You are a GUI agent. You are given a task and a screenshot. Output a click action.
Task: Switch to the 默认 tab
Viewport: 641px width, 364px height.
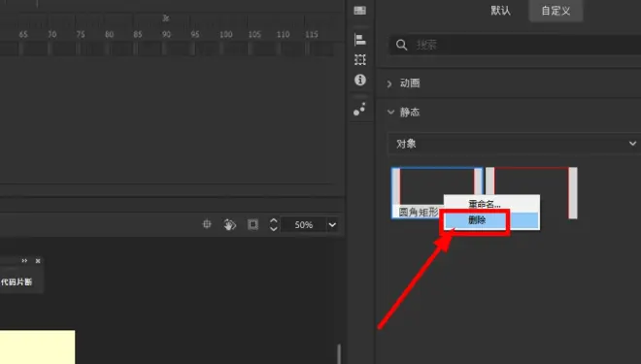[500, 11]
